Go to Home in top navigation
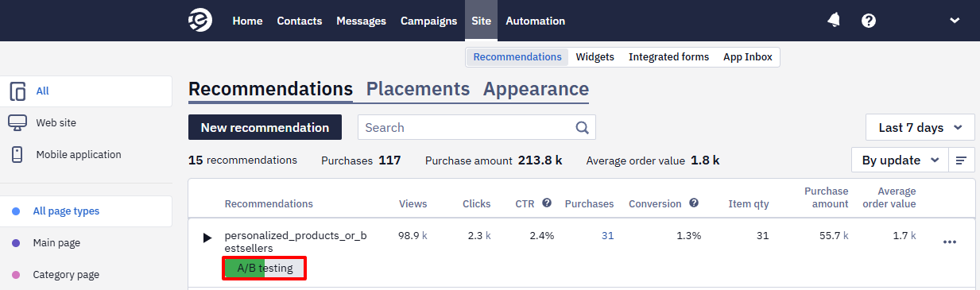Image resolution: width=980 pixels, height=290 pixels. pyautogui.click(x=247, y=21)
